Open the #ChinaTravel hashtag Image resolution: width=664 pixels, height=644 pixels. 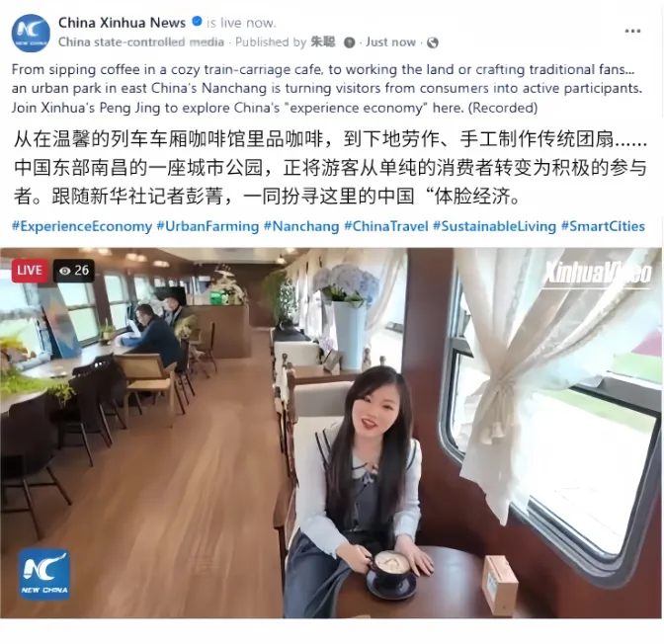[386, 226]
